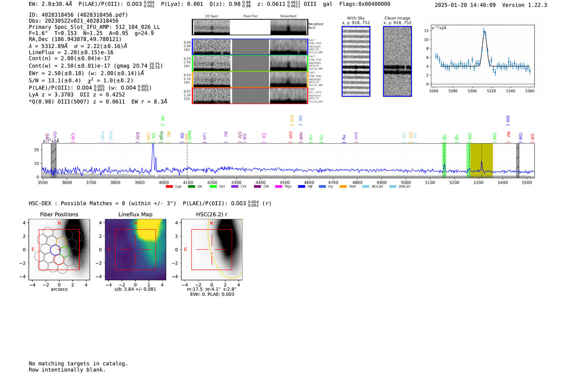The width and height of the screenshot is (576, 392).
Task: Click the bright green OIII legend swatch
Action: 213,187
